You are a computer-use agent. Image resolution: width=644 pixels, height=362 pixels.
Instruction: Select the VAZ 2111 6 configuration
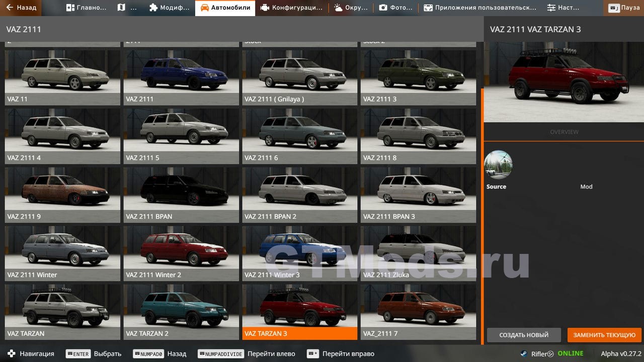(300, 136)
